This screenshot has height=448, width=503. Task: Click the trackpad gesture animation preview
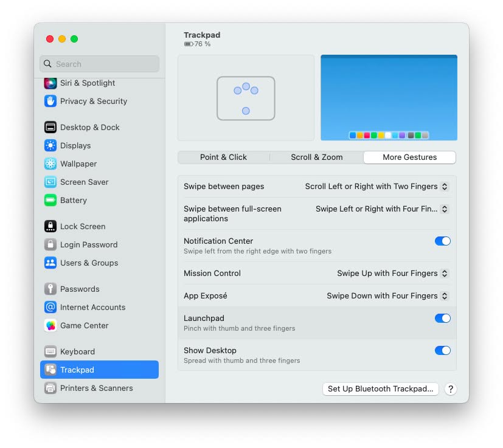tap(246, 98)
